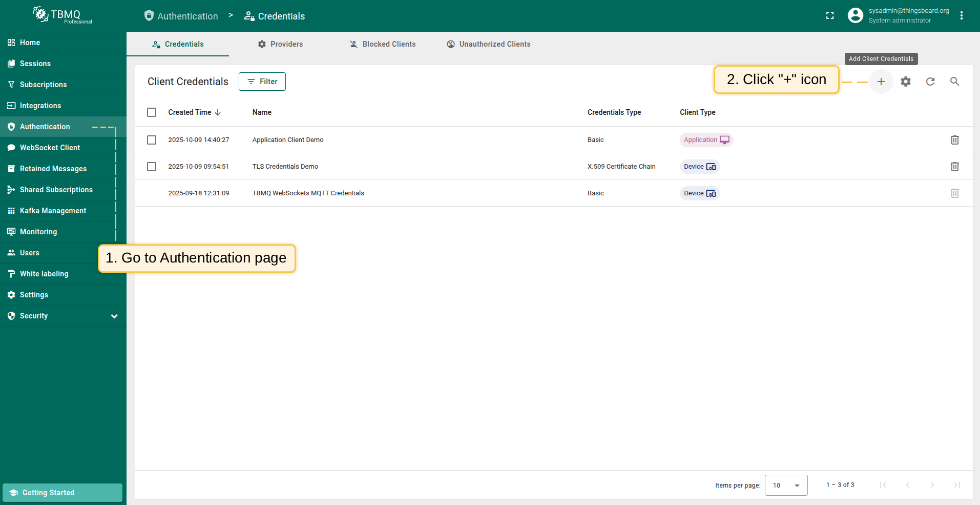Select all rows with header checkbox
This screenshot has width=980, height=505.
click(152, 112)
